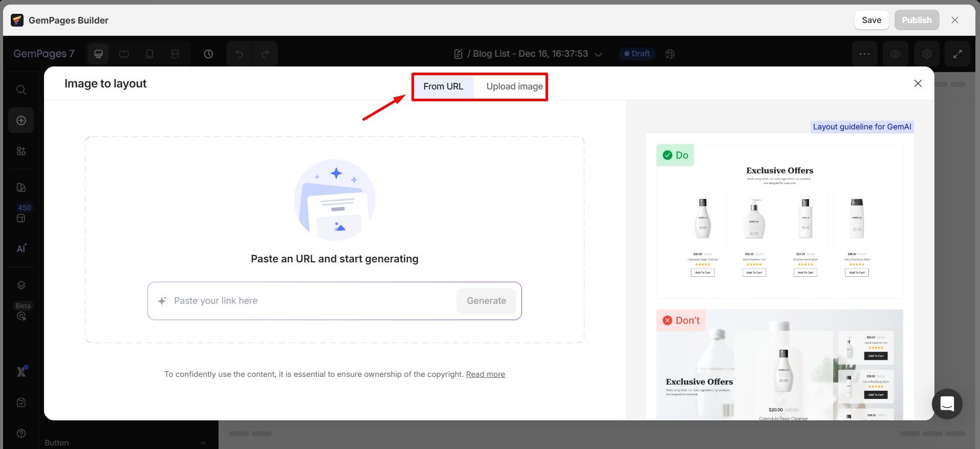Click the Publish button
The image size is (980, 449).
click(x=917, y=20)
